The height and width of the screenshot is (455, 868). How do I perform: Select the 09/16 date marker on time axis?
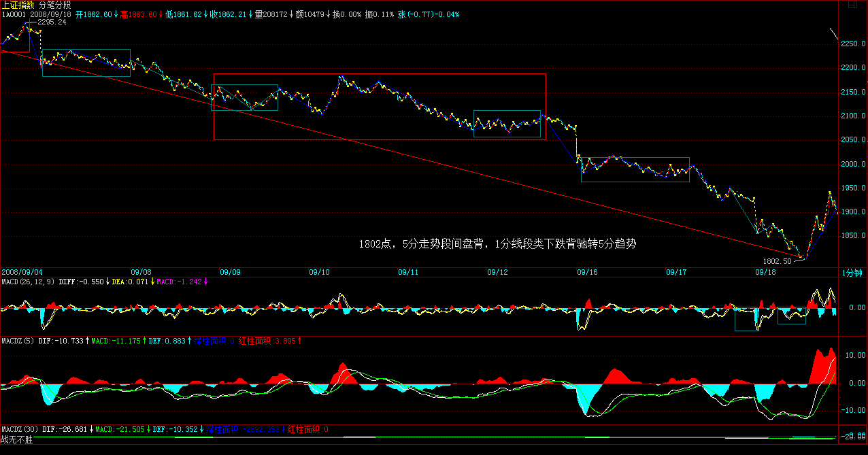pos(587,272)
